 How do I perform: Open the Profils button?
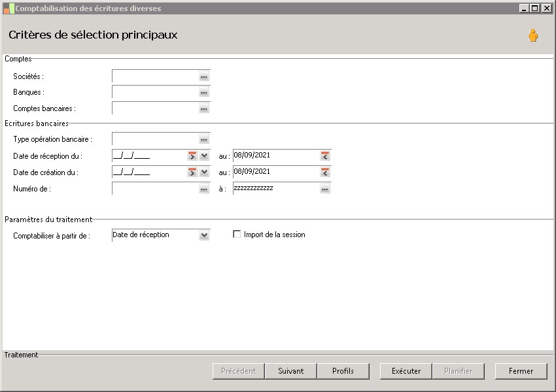(343, 371)
